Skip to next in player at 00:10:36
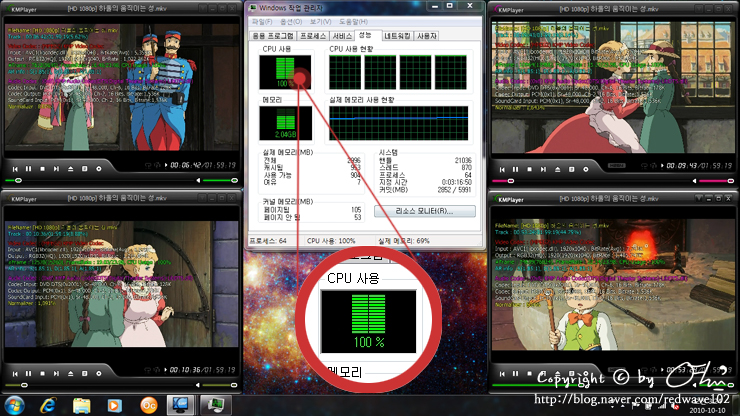Screen dimensions: 740x416 (57, 373)
